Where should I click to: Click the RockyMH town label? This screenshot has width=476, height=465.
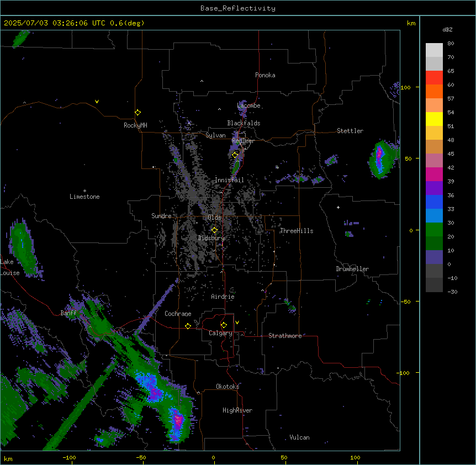[x=135, y=125]
